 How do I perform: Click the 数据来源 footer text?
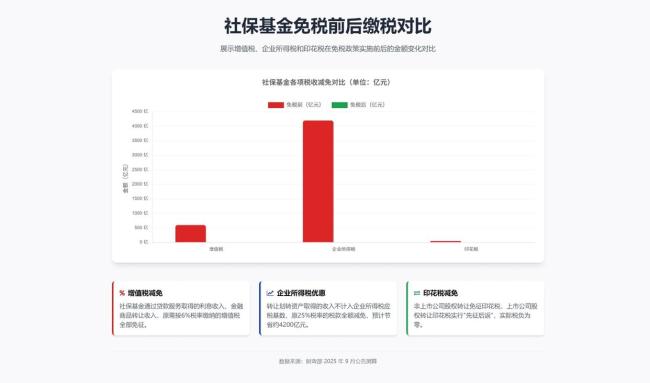[x=328, y=361]
